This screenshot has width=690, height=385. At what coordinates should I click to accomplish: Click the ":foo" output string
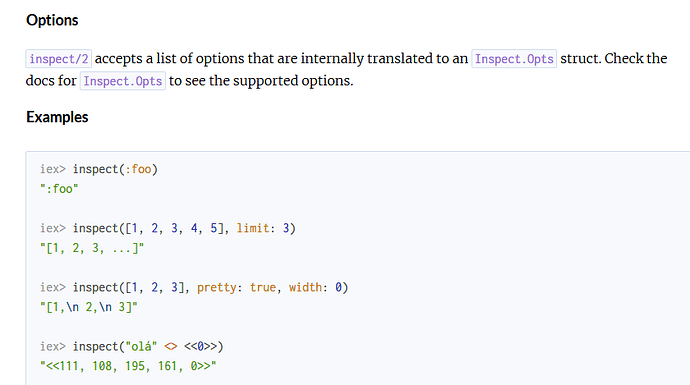(59, 189)
